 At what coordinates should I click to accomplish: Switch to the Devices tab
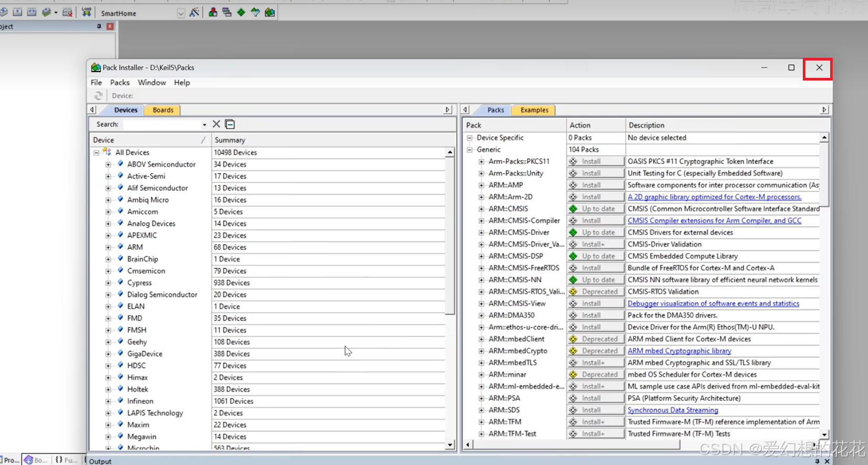coord(126,110)
